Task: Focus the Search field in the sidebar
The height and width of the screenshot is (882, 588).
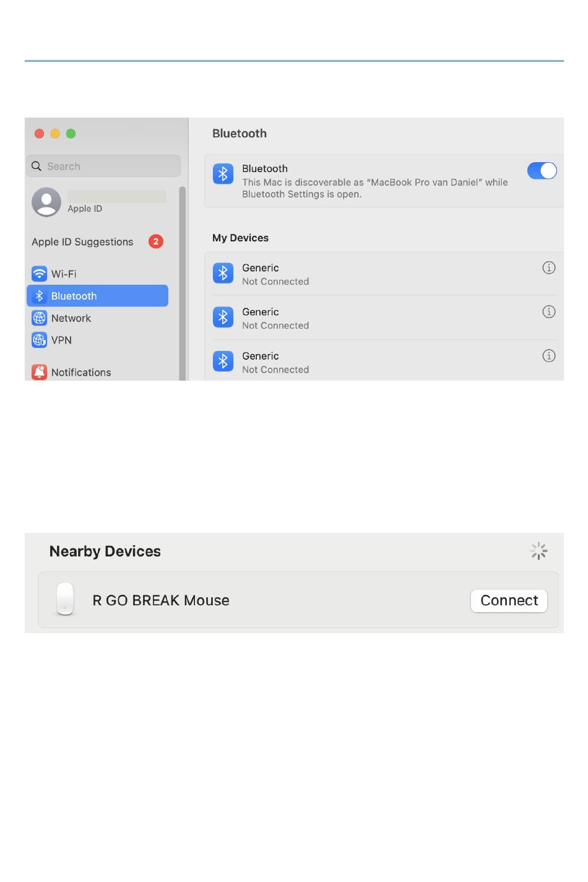Action: (x=103, y=166)
